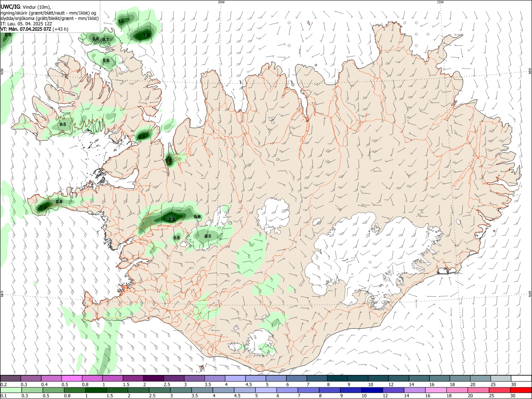Screen dimensions: 532x399
Task: Click the 0.8 value next to the 0.7 value
Action: (96, 39)
